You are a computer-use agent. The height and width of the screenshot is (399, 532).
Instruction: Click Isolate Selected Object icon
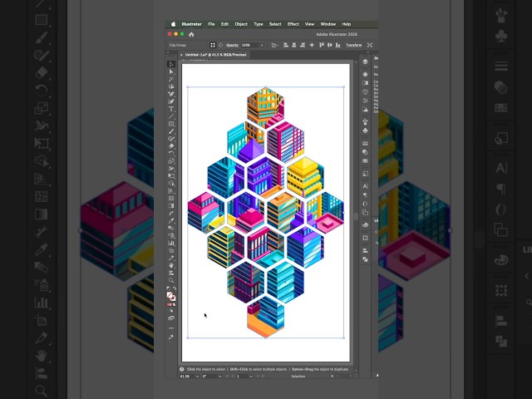click(370, 45)
